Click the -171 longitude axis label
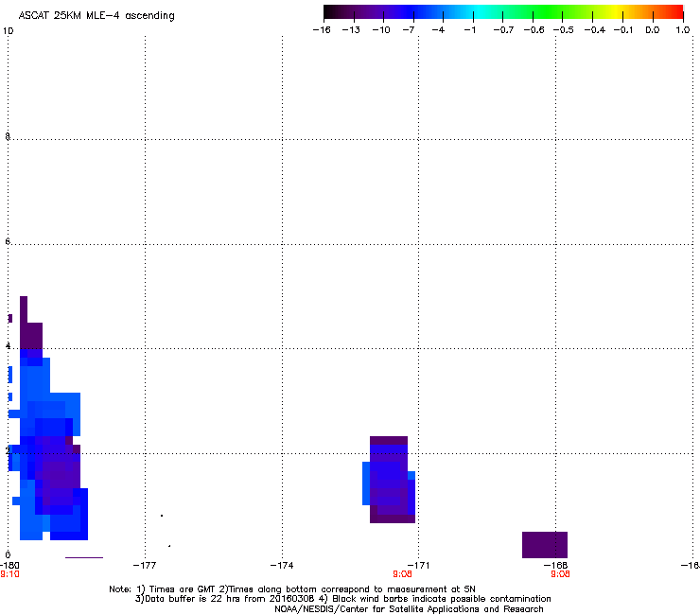 coord(418,566)
